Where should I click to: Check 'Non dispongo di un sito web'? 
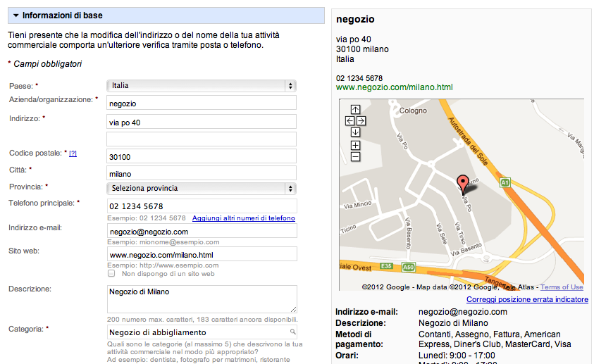pyautogui.click(x=111, y=273)
